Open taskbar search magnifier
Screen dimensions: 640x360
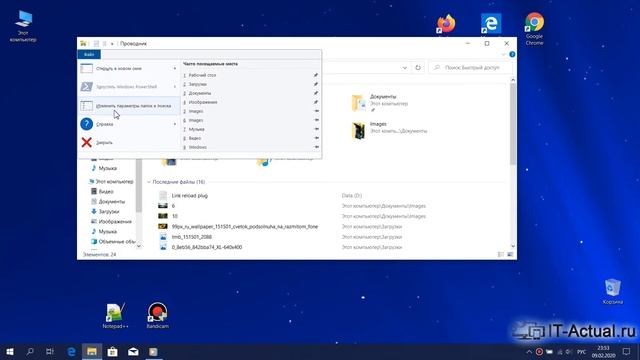30,351
